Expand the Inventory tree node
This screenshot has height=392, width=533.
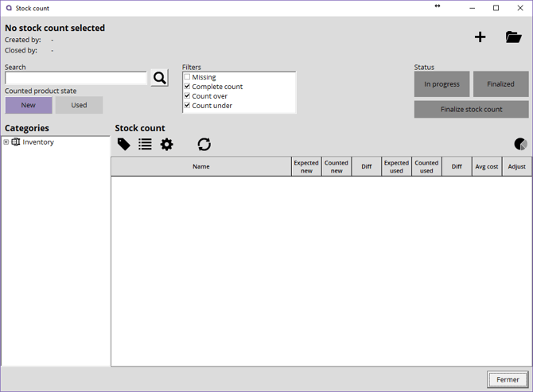(6, 142)
